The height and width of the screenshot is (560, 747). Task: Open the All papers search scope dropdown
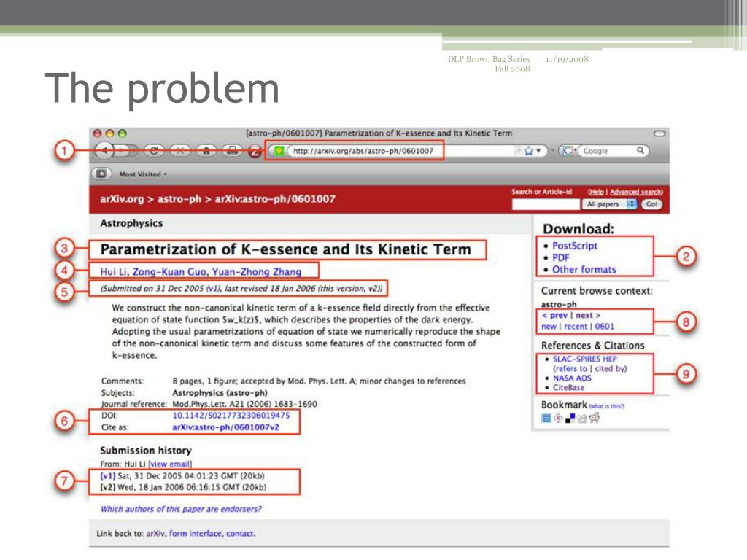[609, 204]
